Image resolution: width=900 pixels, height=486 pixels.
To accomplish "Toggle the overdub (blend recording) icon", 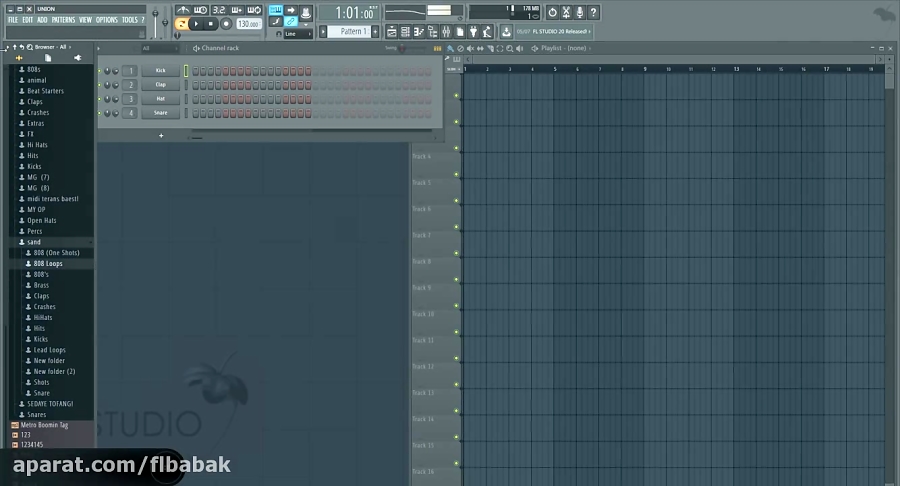I will 236,10.
